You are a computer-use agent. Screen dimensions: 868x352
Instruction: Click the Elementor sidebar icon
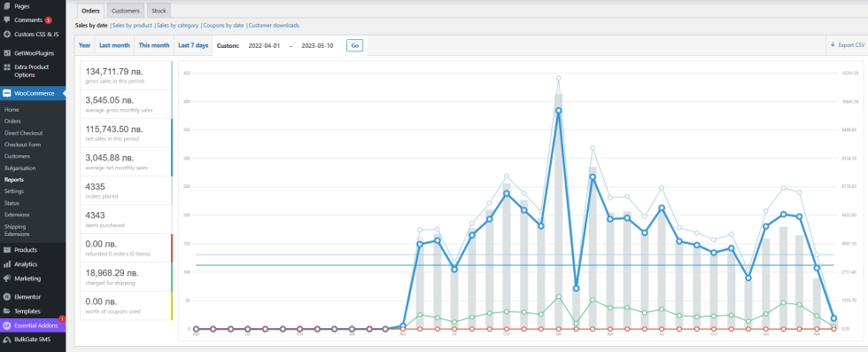point(7,297)
